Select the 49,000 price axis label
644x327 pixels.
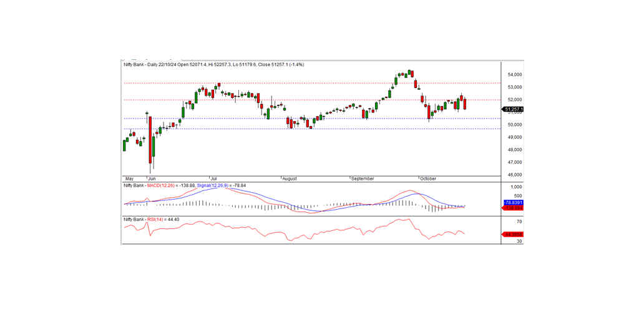tap(515, 137)
